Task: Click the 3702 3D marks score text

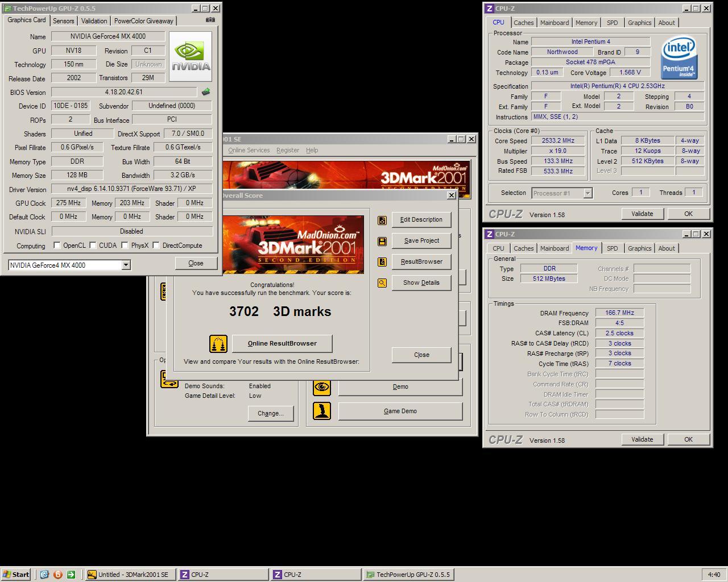Action: click(x=280, y=311)
